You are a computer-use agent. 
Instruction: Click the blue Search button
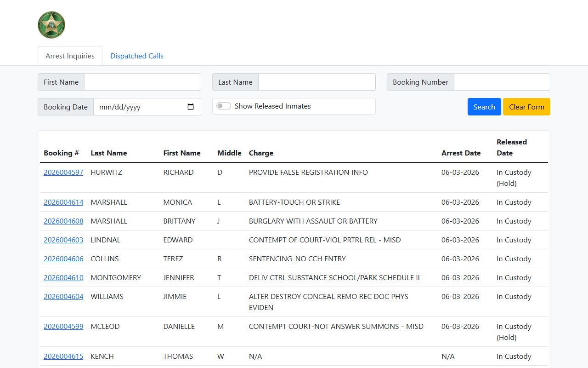(x=484, y=107)
